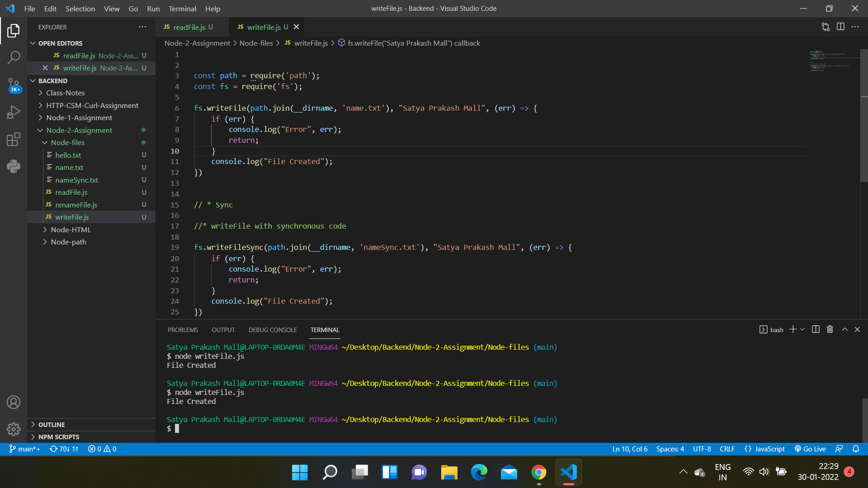
Task: Open the Terminal menu in menu bar
Action: [x=182, y=9]
